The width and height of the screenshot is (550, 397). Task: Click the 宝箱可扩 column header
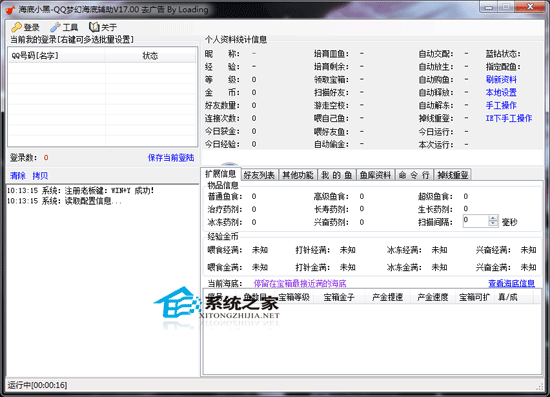pyautogui.click(x=474, y=297)
